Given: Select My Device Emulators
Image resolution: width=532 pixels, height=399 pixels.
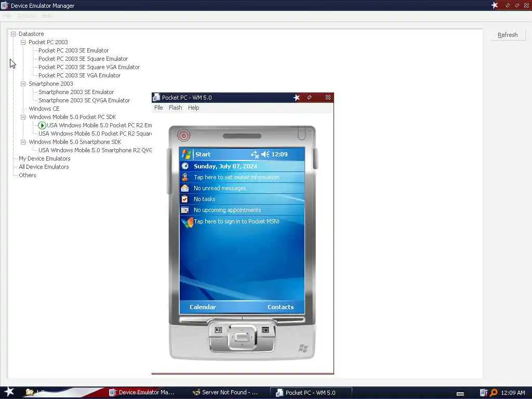Looking at the screenshot, I should (x=45, y=158).
